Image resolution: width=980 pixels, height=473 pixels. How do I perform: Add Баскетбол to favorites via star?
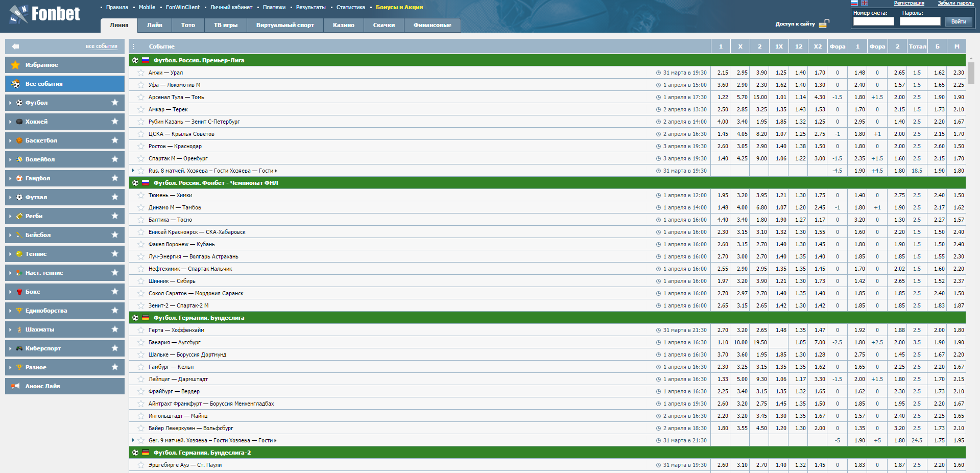pyautogui.click(x=115, y=140)
